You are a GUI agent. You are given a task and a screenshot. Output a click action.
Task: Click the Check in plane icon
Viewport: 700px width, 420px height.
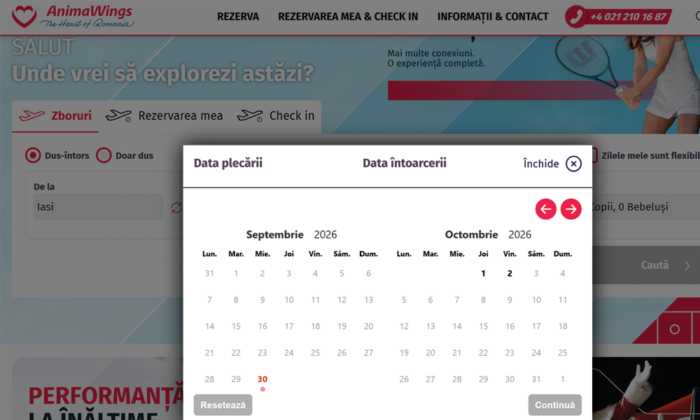click(x=250, y=116)
